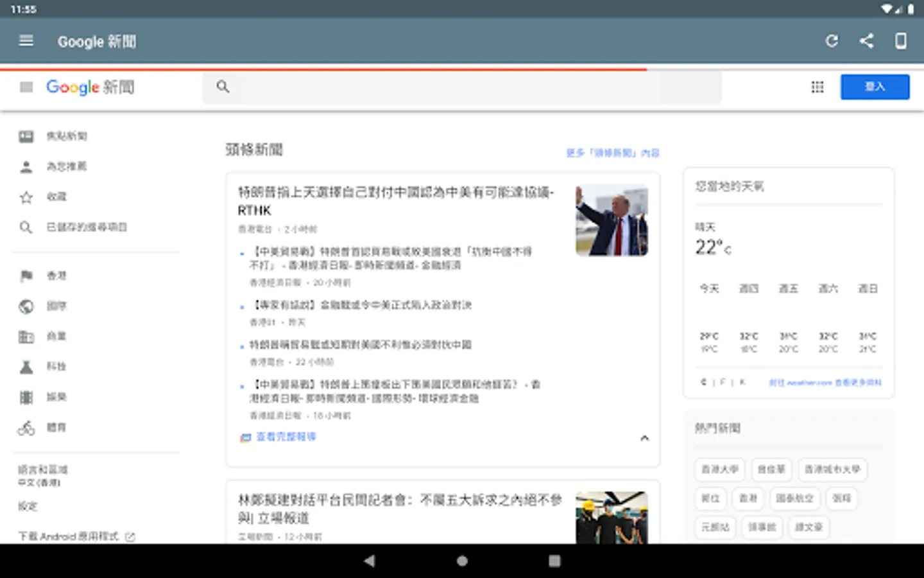Tap the phone device icon in app bar
The height and width of the screenshot is (578, 924).
click(901, 41)
